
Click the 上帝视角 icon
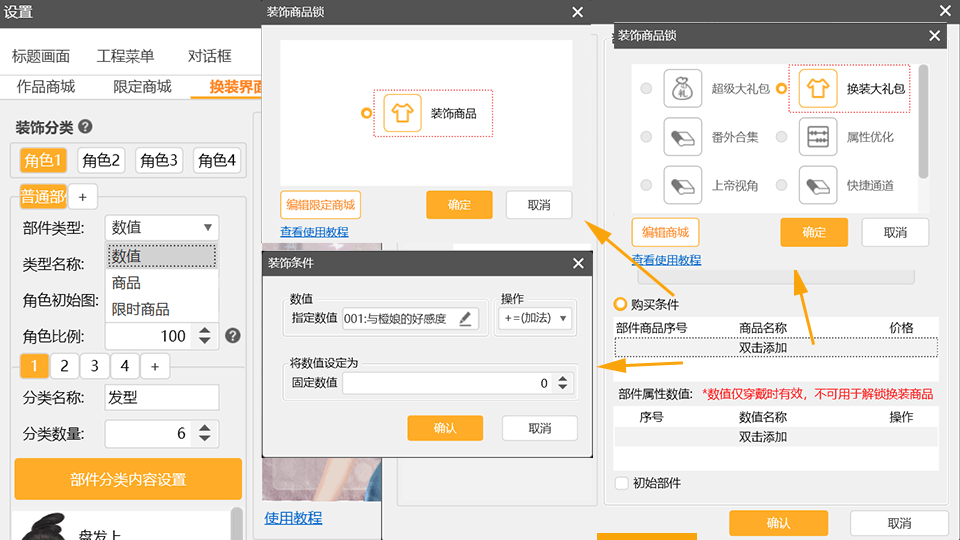(681, 185)
